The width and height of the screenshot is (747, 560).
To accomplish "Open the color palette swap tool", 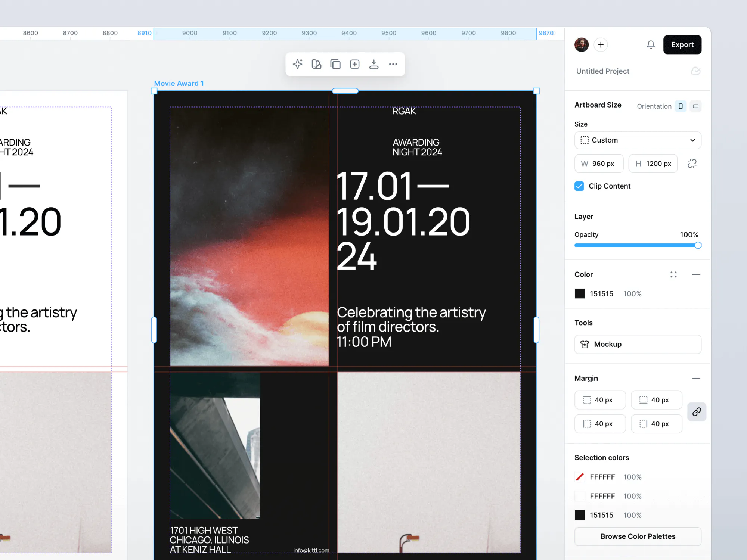I will [316, 64].
